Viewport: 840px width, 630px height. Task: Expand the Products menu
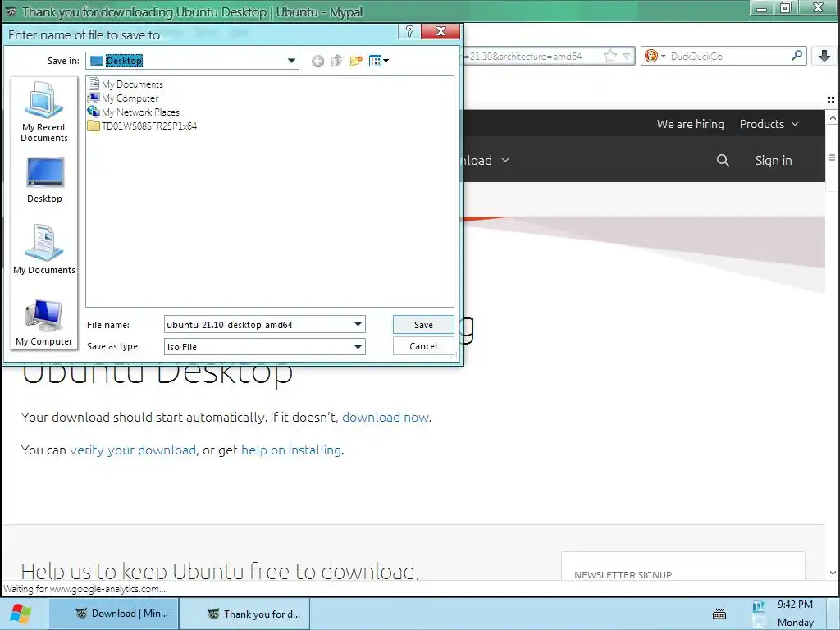click(769, 124)
